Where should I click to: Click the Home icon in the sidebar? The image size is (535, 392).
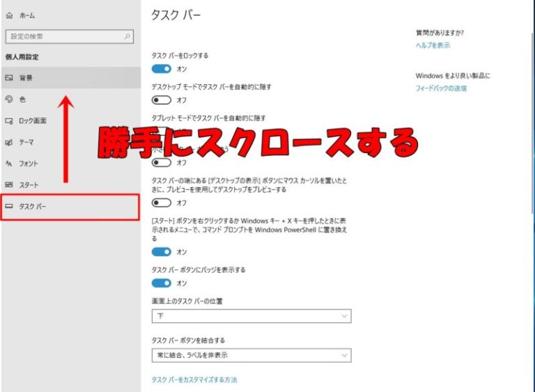pos(10,15)
